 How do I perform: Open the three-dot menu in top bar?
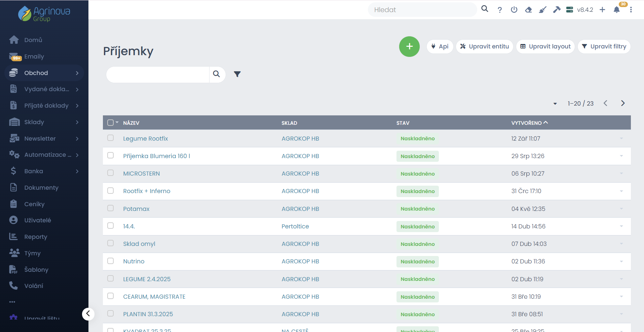(631, 10)
